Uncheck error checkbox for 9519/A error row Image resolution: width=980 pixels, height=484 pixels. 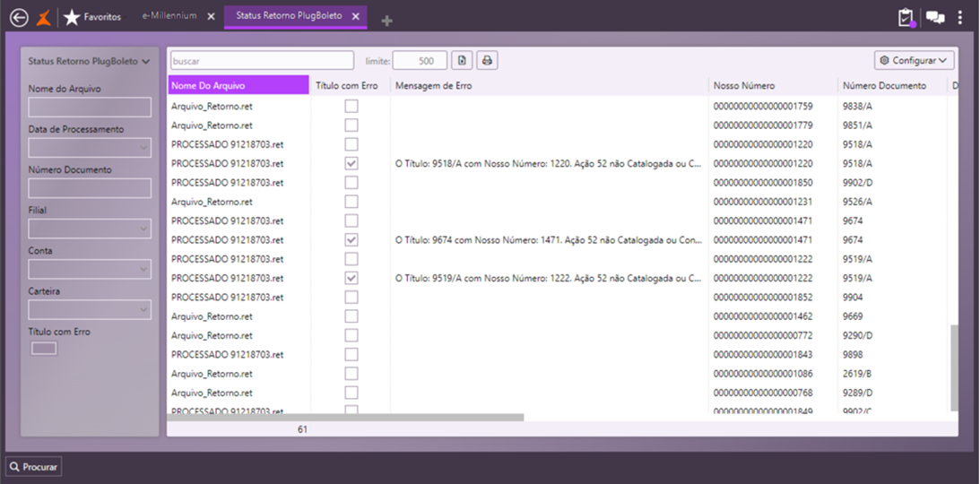(351, 278)
